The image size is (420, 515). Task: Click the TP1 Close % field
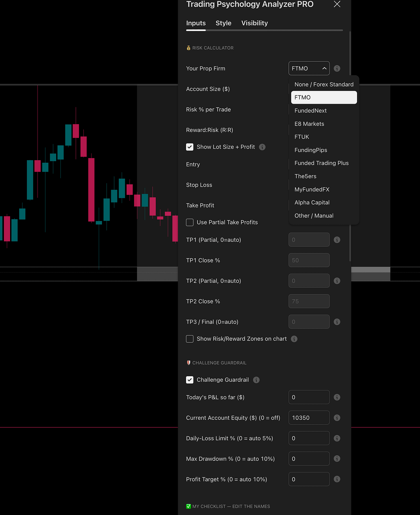pos(309,260)
